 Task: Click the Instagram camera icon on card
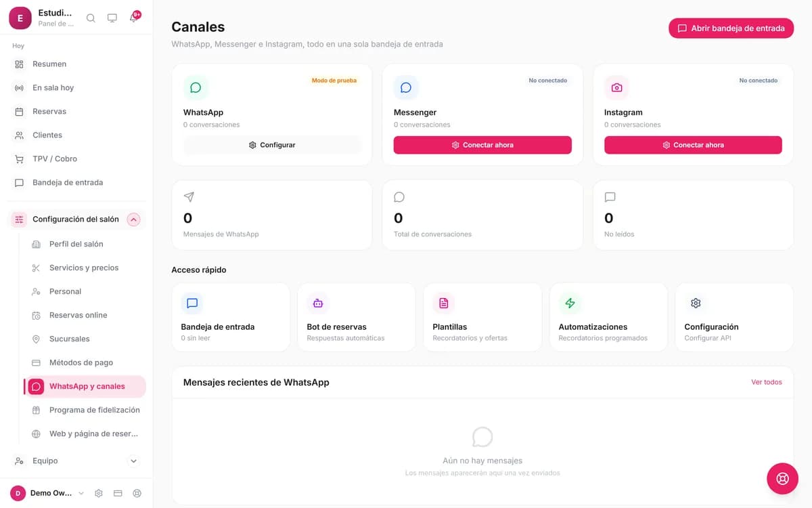point(616,87)
